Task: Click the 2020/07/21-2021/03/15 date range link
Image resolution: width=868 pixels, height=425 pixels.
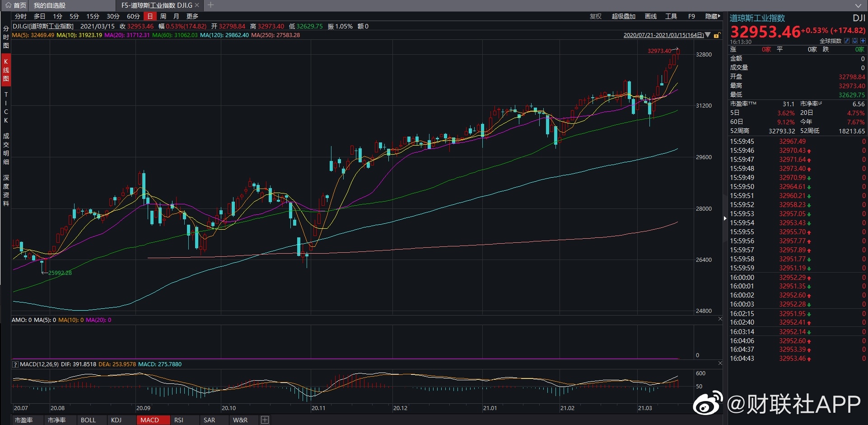Action: (663, 35)
